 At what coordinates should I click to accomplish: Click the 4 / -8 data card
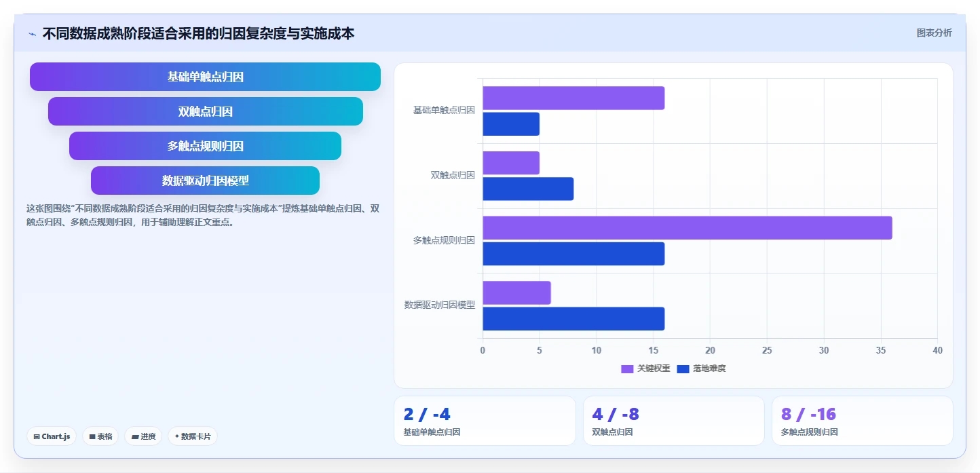click(x=673, y=421)
